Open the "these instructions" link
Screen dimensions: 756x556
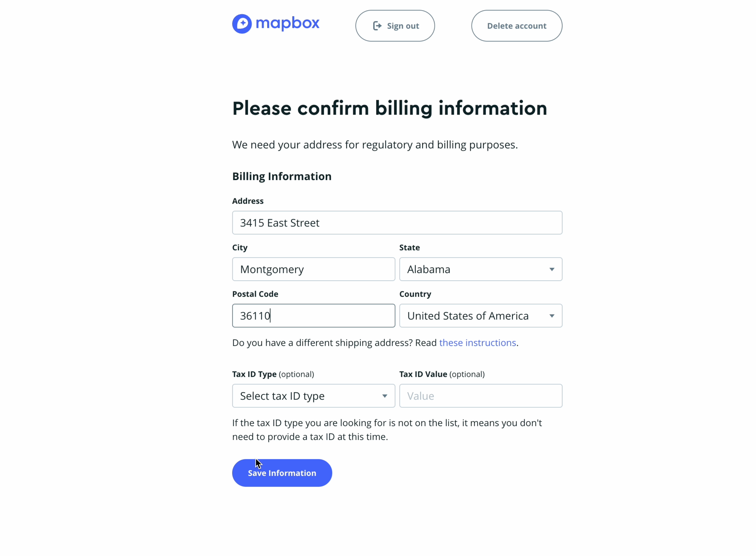(477, 343)
